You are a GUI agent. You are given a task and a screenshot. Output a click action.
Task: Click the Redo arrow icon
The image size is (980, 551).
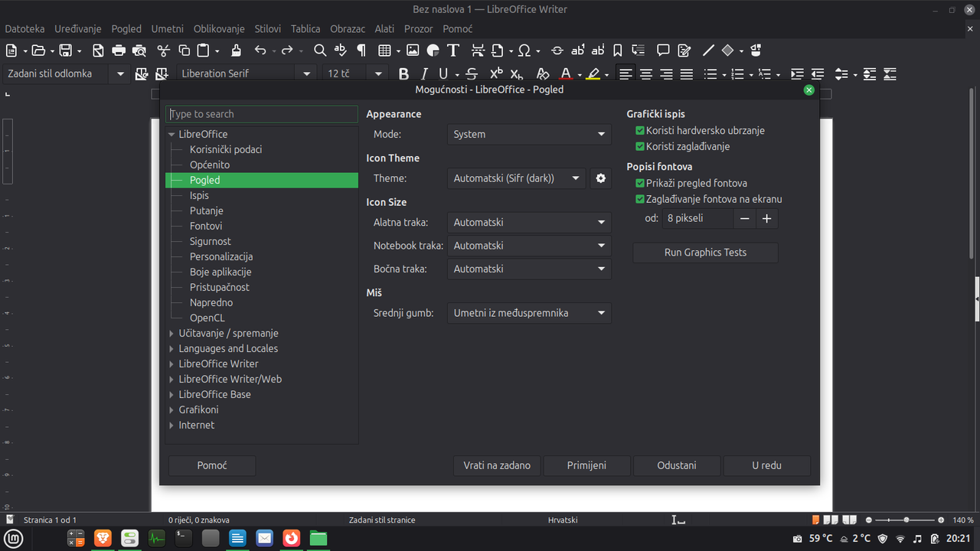[x=287, y=51]
